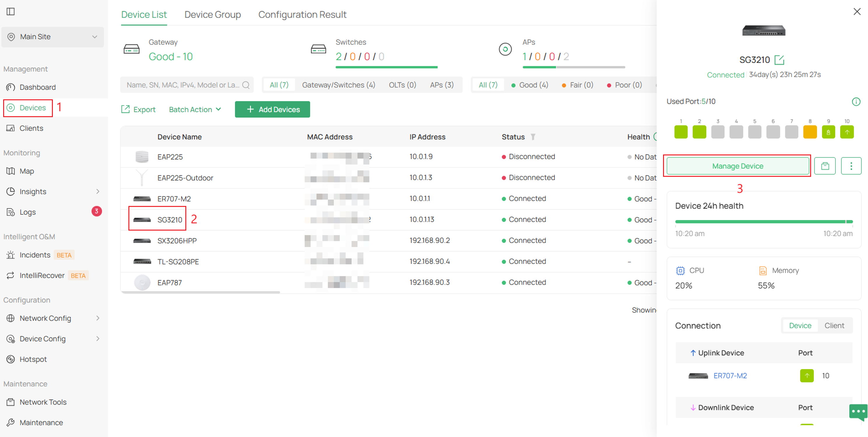Viewport: 868px width, 437px height.
Task: Edit the SG3210 device name
Action: pyautogui.click(x=779, y=60)
